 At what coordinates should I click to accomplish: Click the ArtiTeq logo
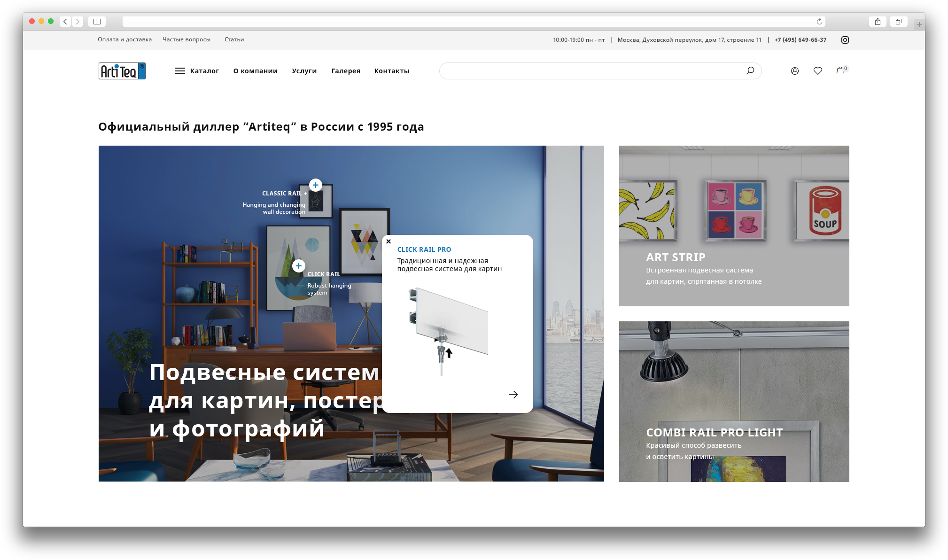coord(122,71)
